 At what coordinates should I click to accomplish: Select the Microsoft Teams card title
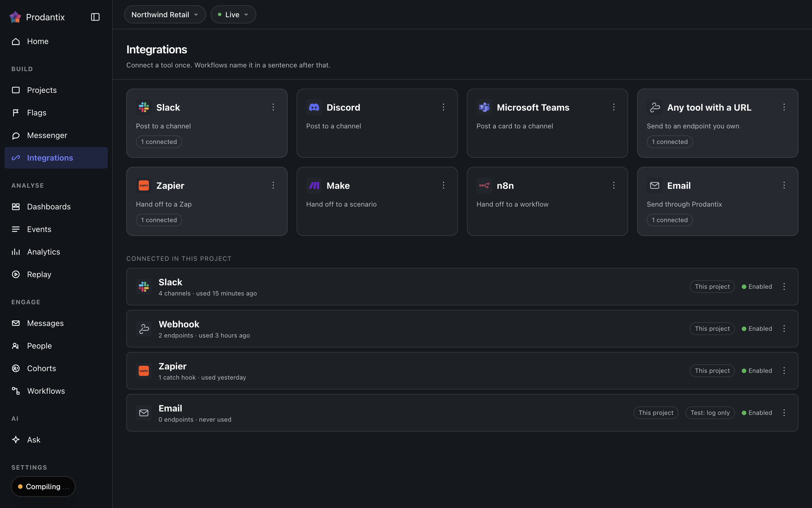533,108
